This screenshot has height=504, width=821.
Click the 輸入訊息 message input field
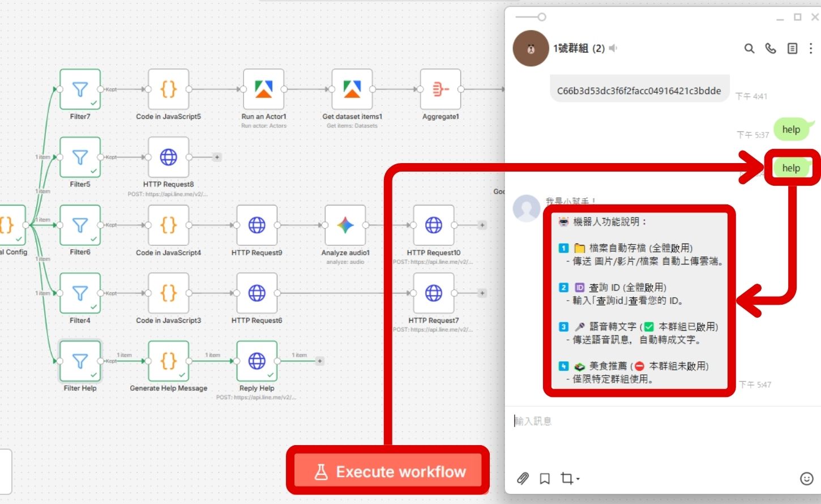tap(623, 421)
